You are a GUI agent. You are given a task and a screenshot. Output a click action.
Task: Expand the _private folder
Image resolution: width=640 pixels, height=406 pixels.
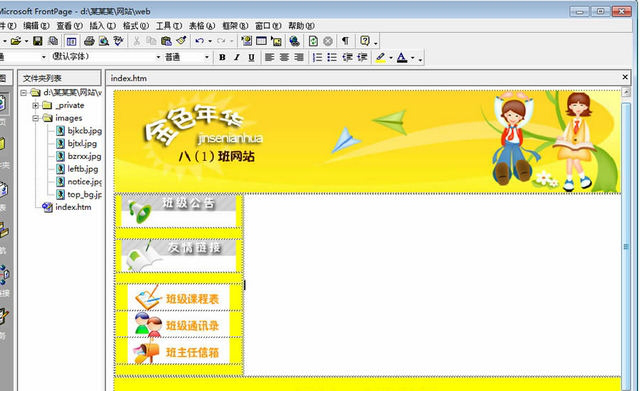tap(36, 105)
